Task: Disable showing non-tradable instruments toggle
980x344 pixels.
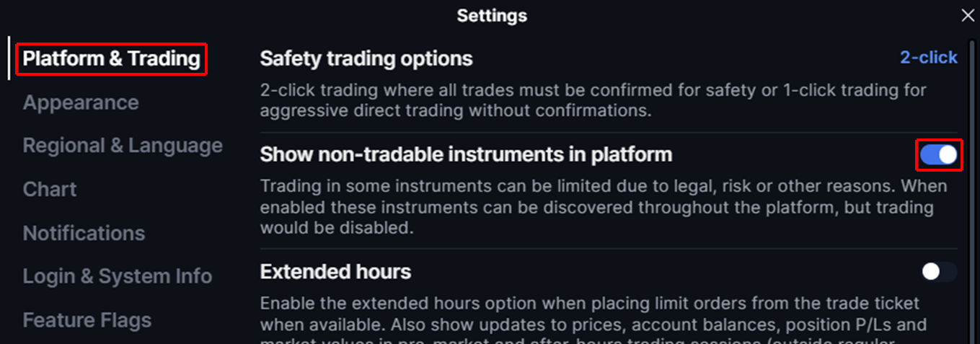Action: (x=938, y=155)
